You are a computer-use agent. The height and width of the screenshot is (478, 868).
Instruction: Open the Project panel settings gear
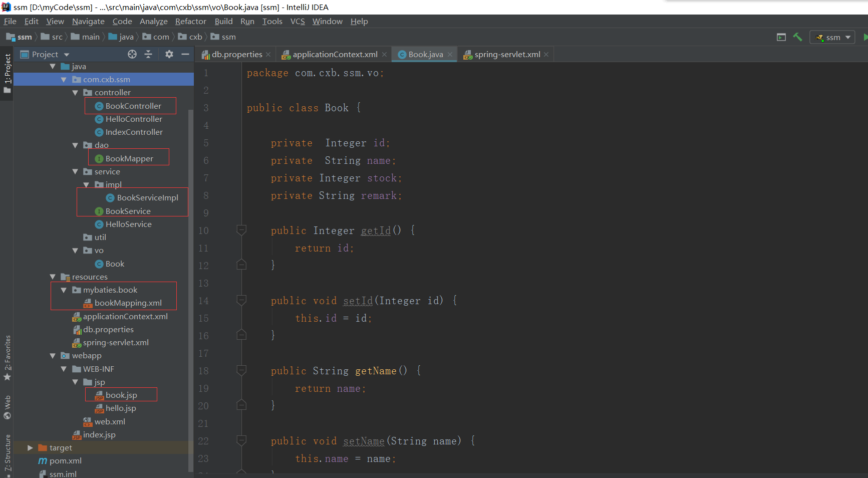pos(169,54)
